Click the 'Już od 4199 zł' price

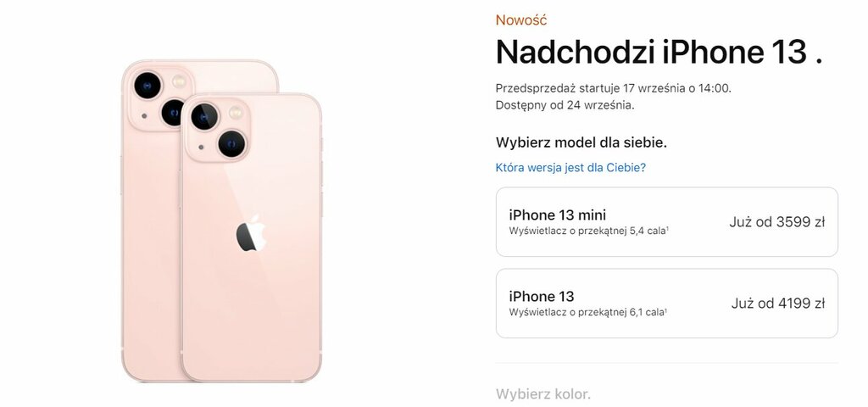(778, 304)
